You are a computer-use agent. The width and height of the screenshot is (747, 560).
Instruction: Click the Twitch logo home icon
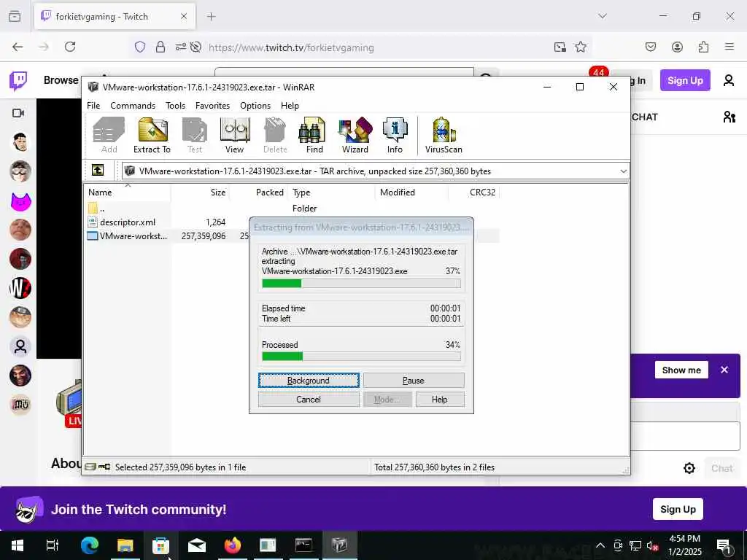point(18,80)
